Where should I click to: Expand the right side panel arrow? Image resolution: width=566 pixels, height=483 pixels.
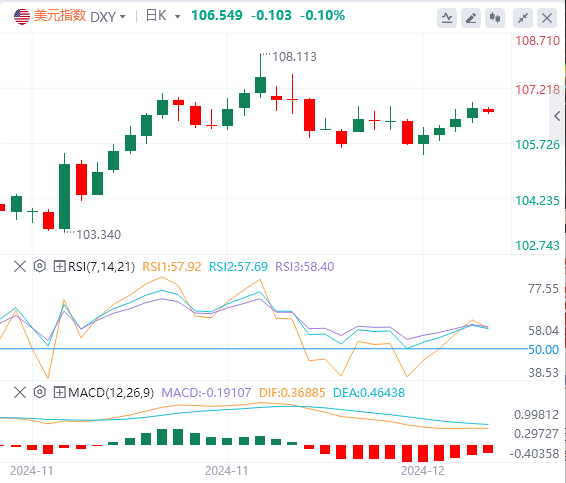pyautogui.click(x=557, y=116)
